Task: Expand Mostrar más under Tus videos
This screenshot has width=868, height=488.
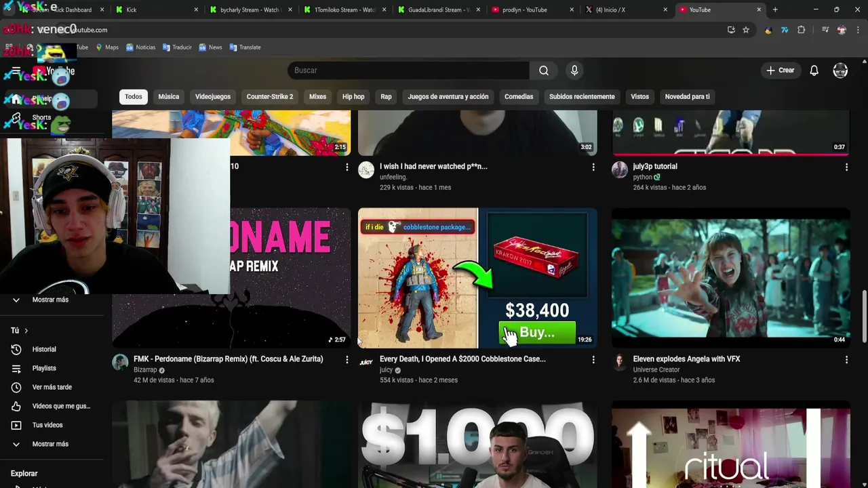Action: tap(52, 444)
